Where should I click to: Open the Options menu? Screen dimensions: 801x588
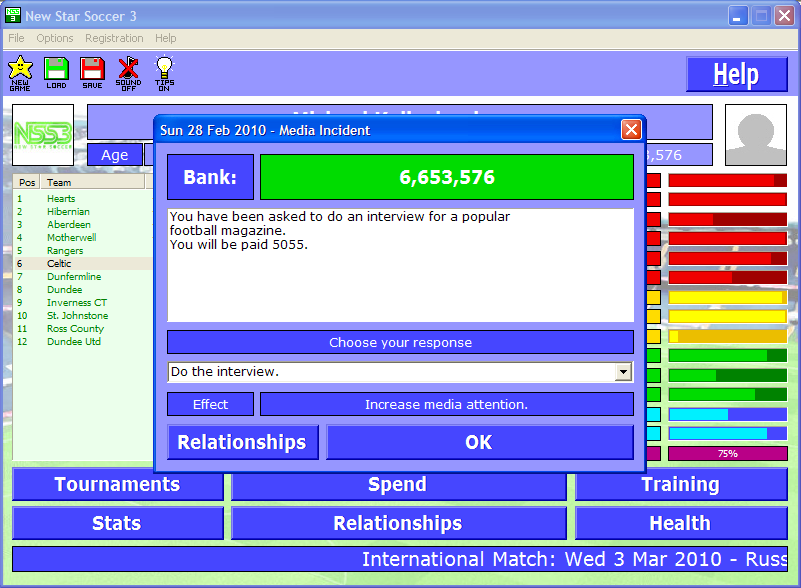click(55, 38)
